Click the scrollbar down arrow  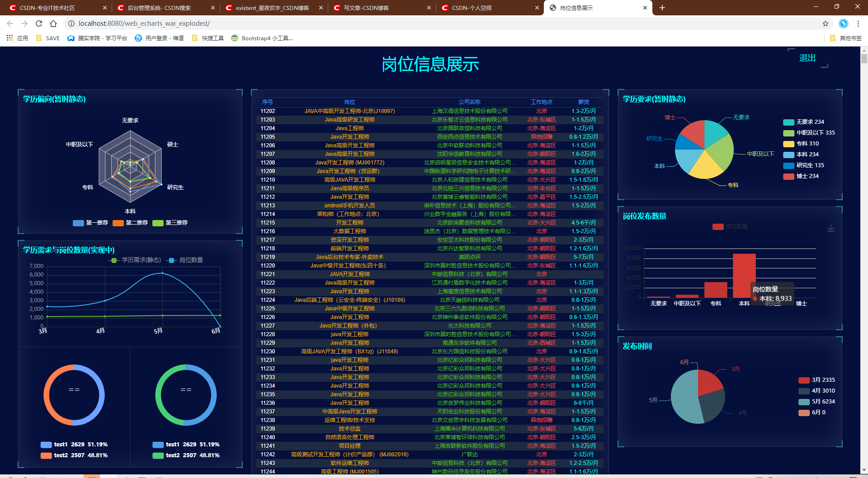pyautogui.click(x=864, y=470)
